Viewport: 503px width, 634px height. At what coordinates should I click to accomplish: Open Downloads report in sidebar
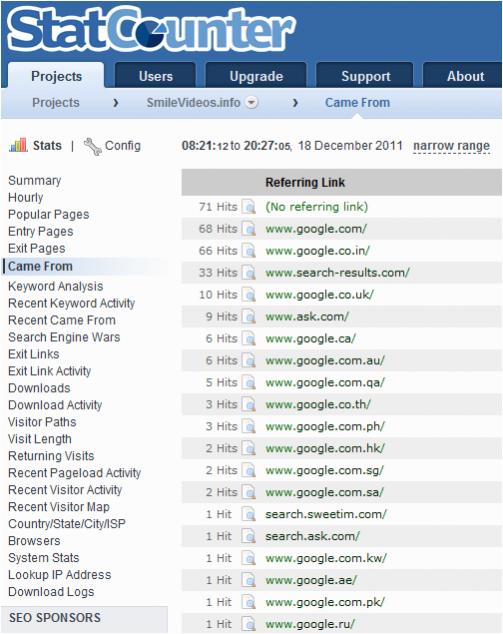coord(39,388)
